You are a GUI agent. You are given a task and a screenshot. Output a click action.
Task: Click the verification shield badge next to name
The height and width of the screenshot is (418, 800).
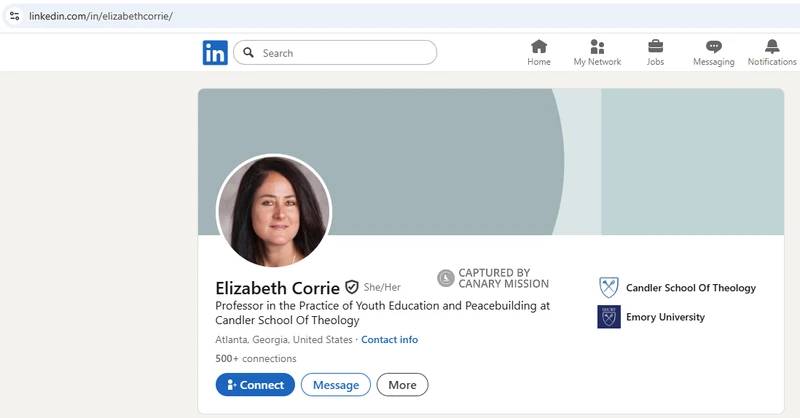(x=352, y=287)
